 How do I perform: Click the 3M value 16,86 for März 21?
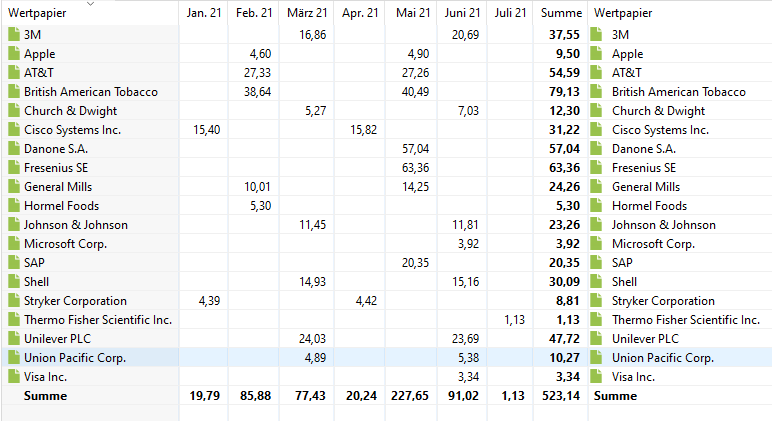click(313, 34)
